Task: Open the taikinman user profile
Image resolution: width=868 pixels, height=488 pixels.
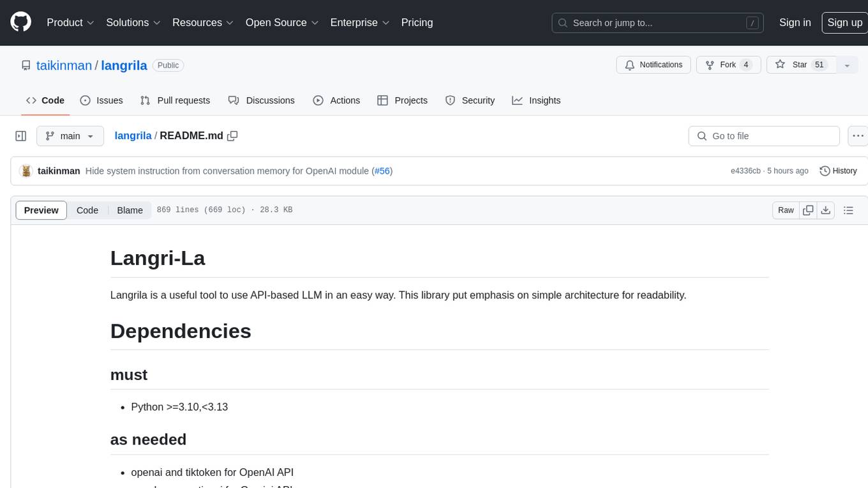Action: (x=64, y=65)
